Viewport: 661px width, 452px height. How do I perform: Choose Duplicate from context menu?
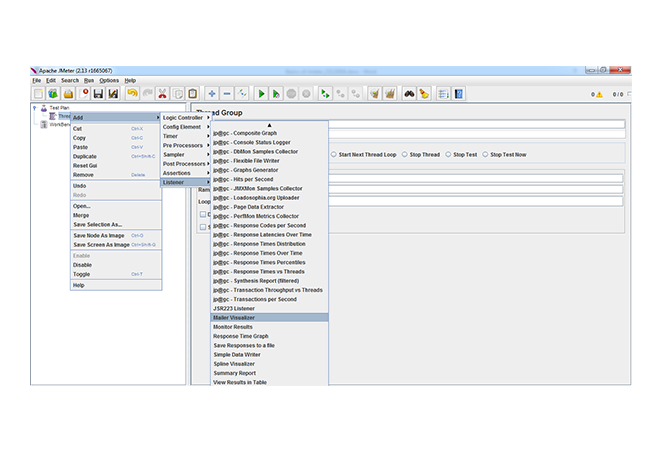click(x=116, y=156)
